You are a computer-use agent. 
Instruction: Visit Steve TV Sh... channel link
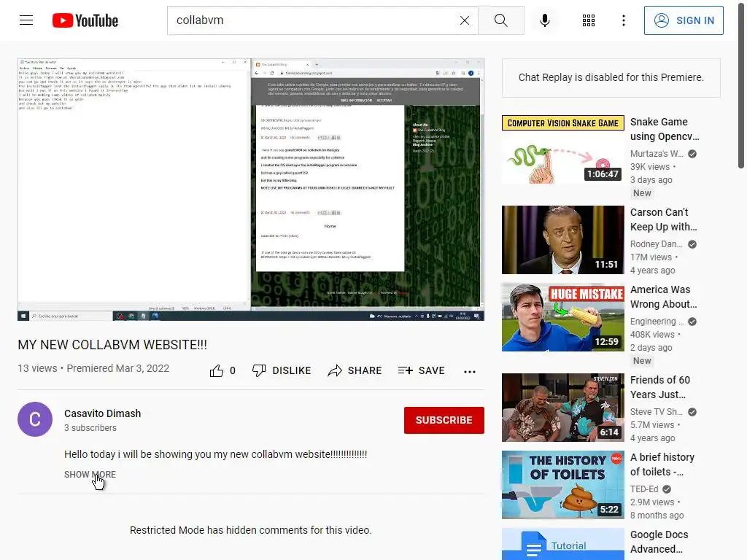(656, 412)
